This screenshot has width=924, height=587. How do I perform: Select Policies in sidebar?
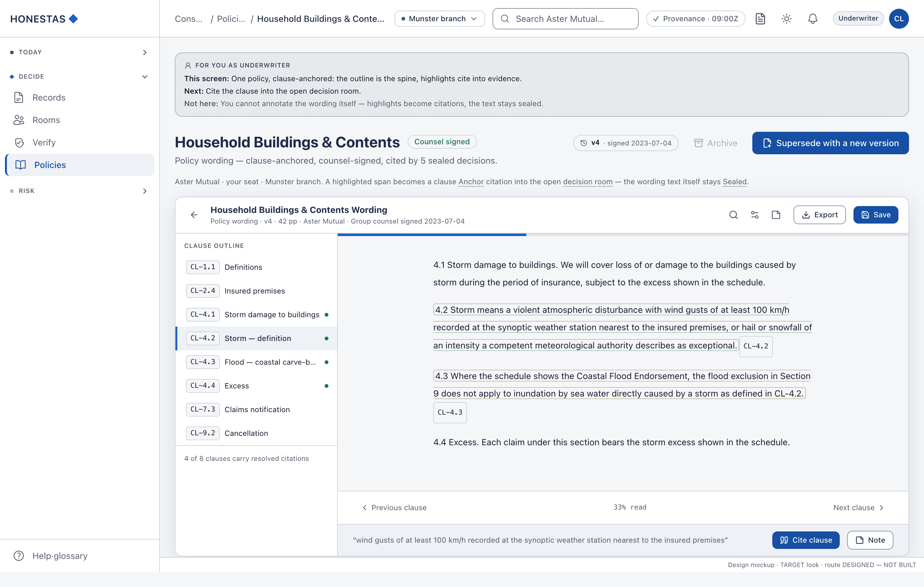(x=79, y=165)
